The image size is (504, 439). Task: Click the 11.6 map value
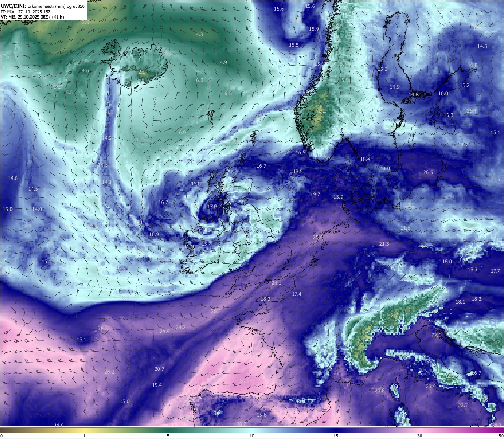pyautogui.click(x=405, y=228)
